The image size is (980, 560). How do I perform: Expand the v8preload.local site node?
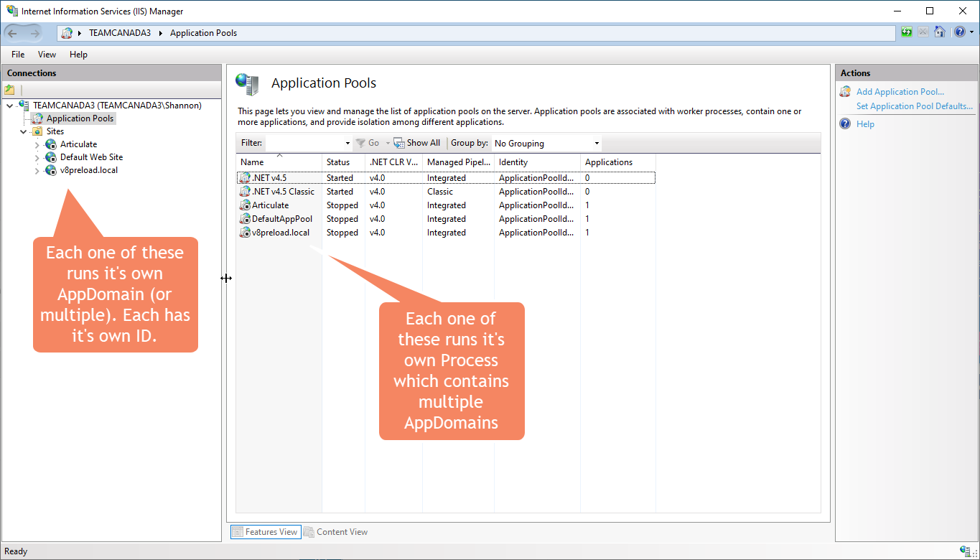37,170
